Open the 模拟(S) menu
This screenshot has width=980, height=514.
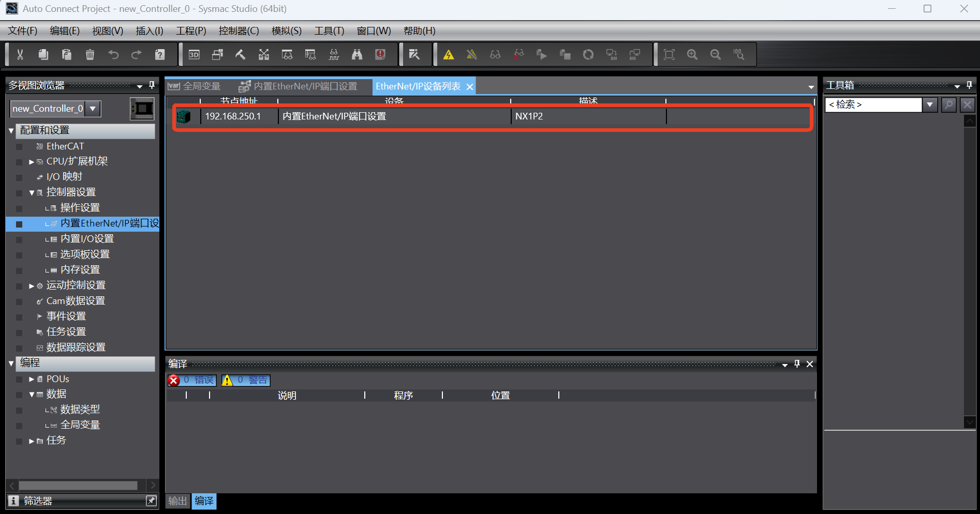[x=287, y=31]
